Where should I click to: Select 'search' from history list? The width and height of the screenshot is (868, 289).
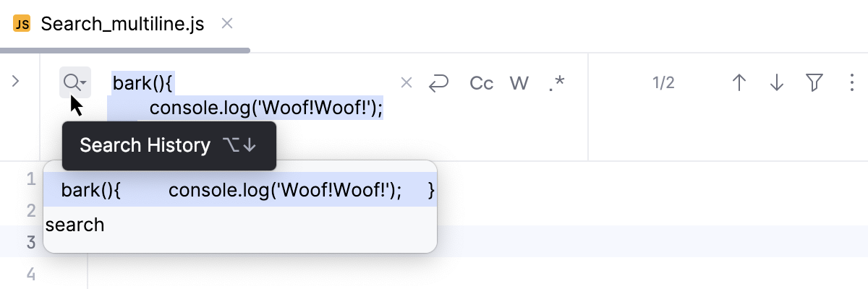click(75, 225)
